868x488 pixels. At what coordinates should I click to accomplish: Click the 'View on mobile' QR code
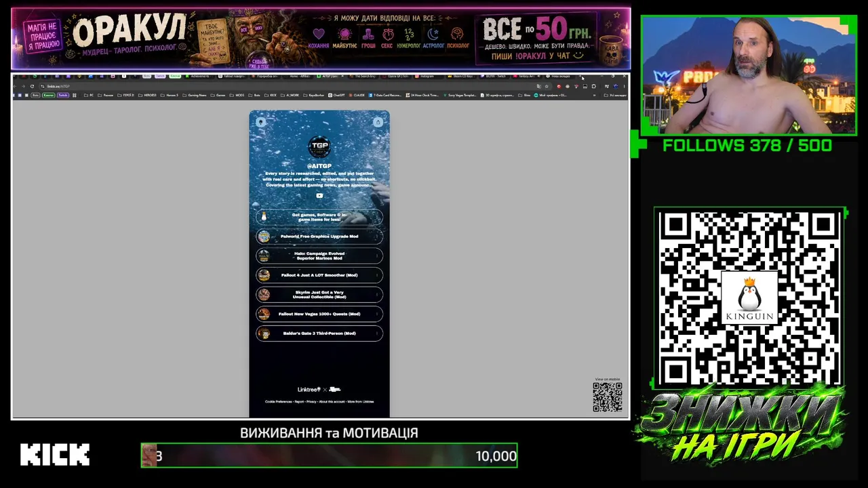pos(608,397)
